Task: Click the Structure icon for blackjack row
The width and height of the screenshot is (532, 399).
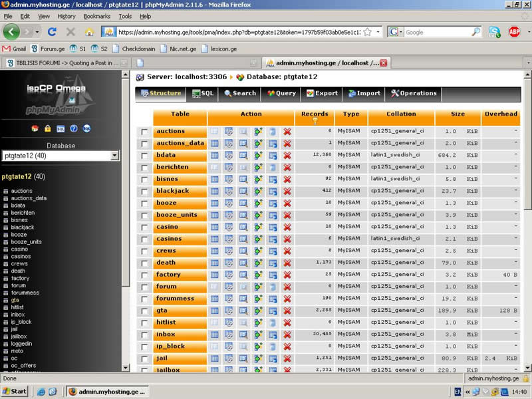Action: click(229, 192)
